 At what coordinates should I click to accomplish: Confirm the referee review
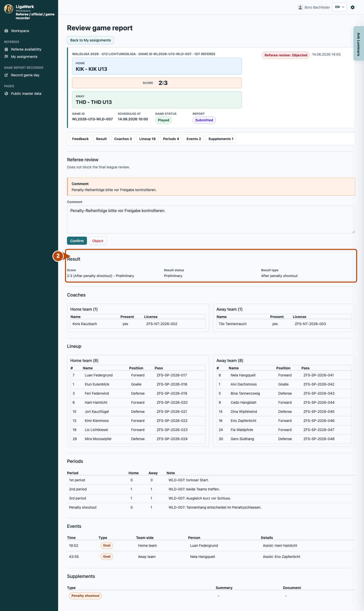[77, 241]
